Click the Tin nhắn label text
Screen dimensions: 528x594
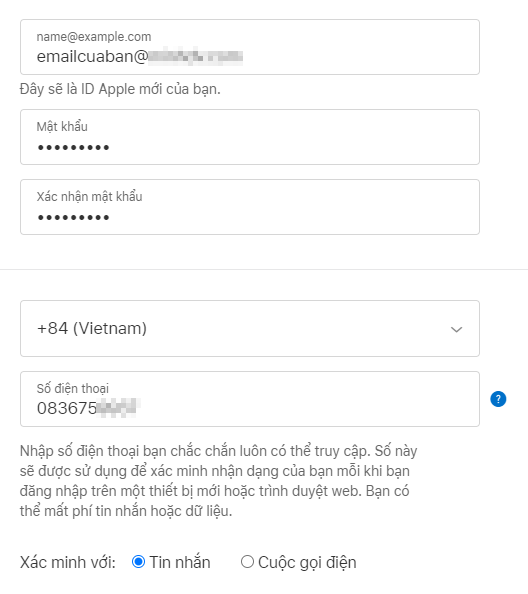[180, 562]
